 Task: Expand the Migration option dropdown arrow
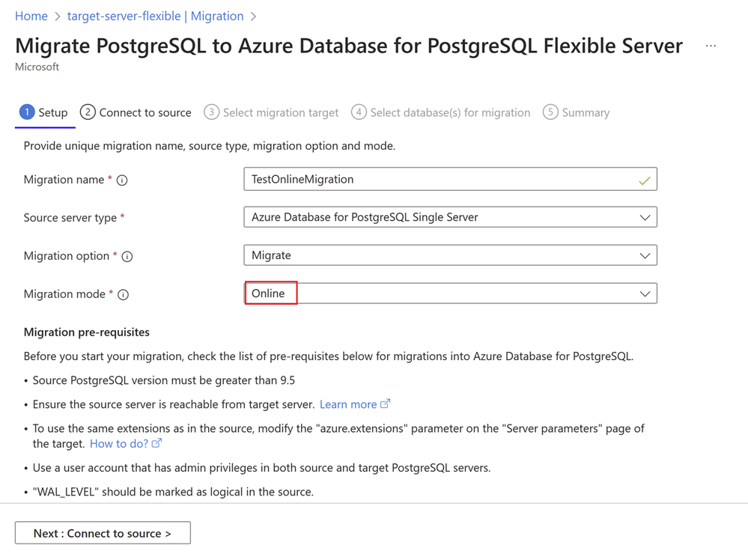click(645, 256)
